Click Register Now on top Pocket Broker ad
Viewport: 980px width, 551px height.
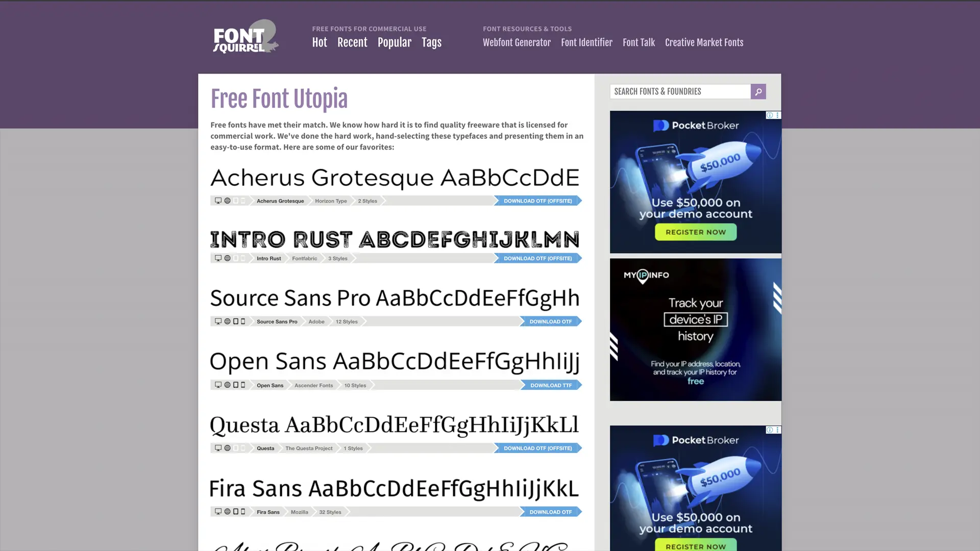696,232
